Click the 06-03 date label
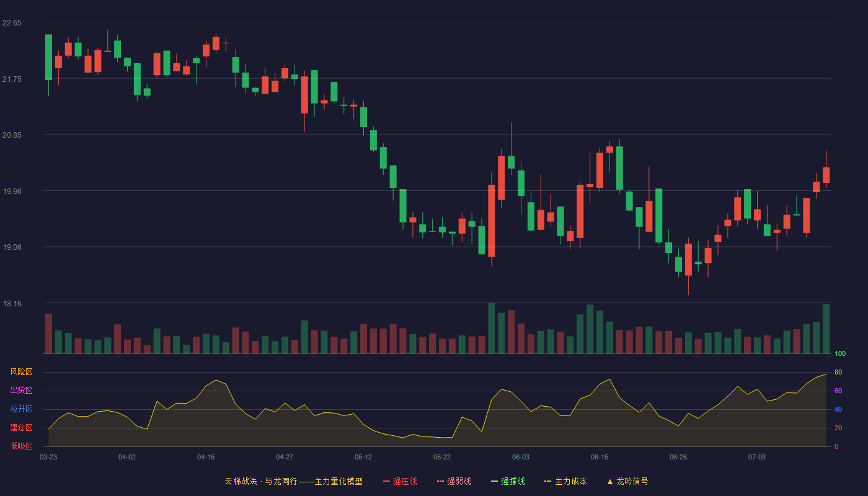Image resolution: width=868 pixels, height=496 pixels. pyautogui.click(x=521, y=457)
